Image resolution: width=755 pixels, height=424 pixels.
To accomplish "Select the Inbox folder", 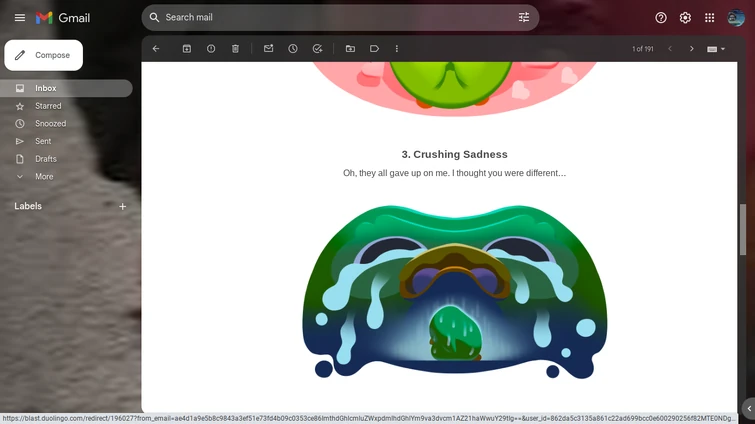I will 66,88.
